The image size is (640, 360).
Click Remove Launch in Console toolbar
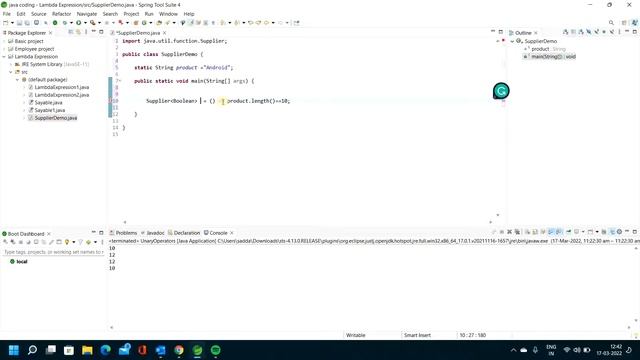(x=509, y=232)
